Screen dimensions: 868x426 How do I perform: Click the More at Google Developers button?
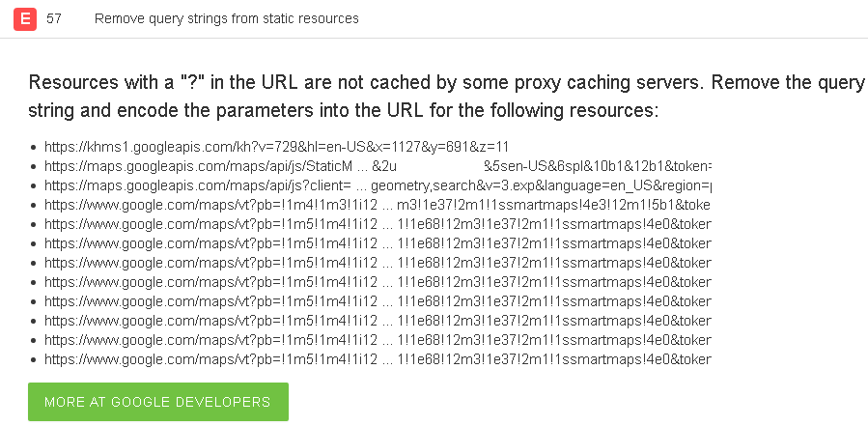click(158, 402)
